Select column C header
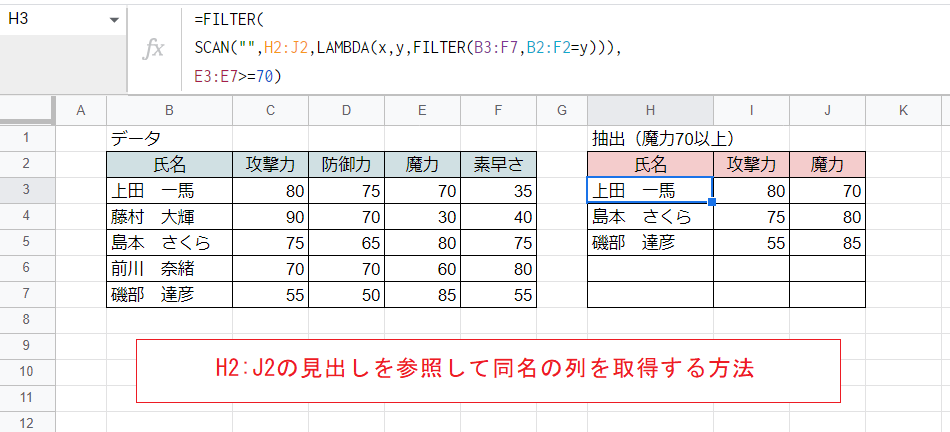This screenshot has height=432, width=950. click(x=270, y=110)
